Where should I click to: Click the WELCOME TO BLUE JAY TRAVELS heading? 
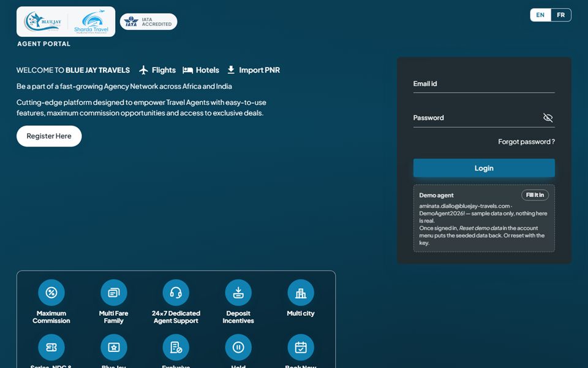click(73, 70)
